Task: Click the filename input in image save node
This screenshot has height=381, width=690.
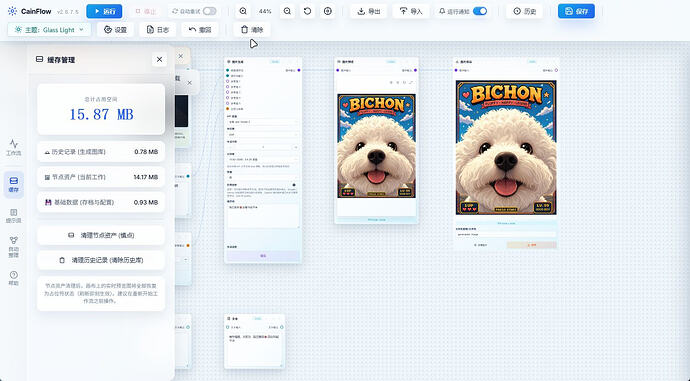Action: [x=506, y=234]
